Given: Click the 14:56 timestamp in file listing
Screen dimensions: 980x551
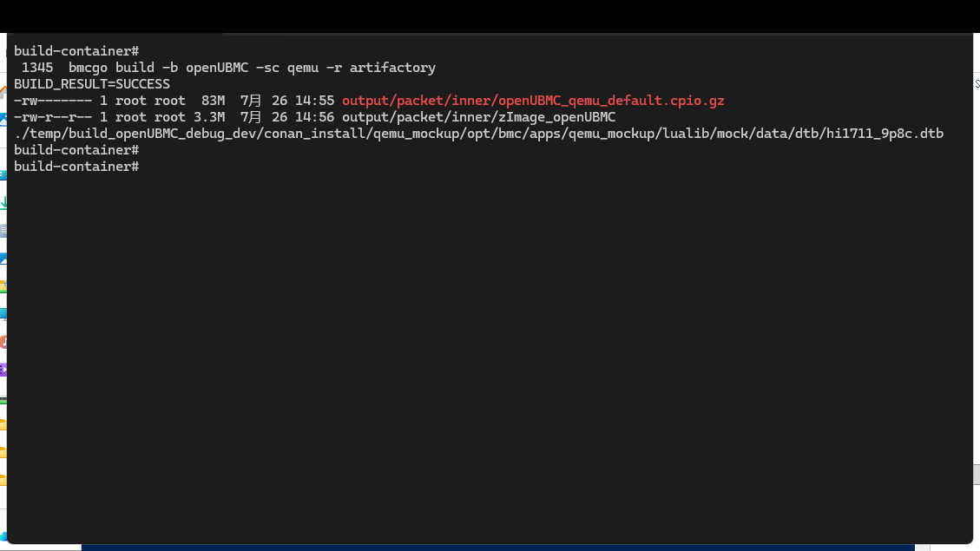Looking at the screenshot, I should tap(318, 117).
